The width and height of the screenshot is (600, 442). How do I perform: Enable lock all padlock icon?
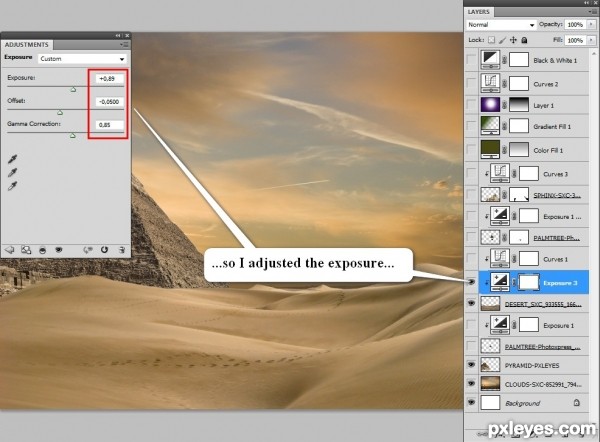(524, 40)
